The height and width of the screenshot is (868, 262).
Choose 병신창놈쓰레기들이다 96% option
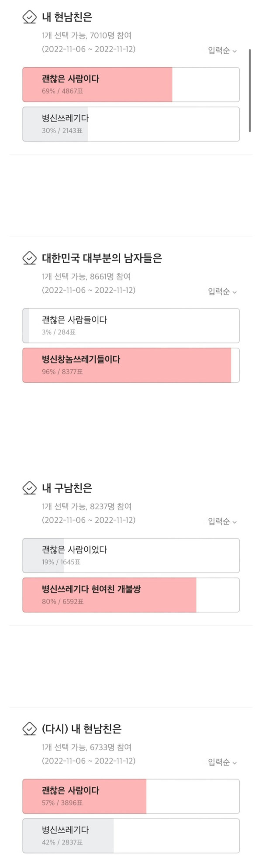(x=131, y=365)
